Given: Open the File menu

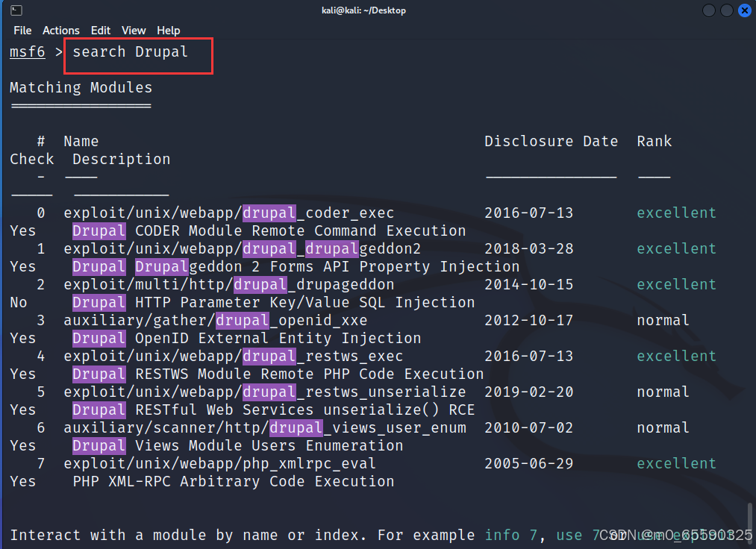Looking at the screenshot, I should click(22, 31).
